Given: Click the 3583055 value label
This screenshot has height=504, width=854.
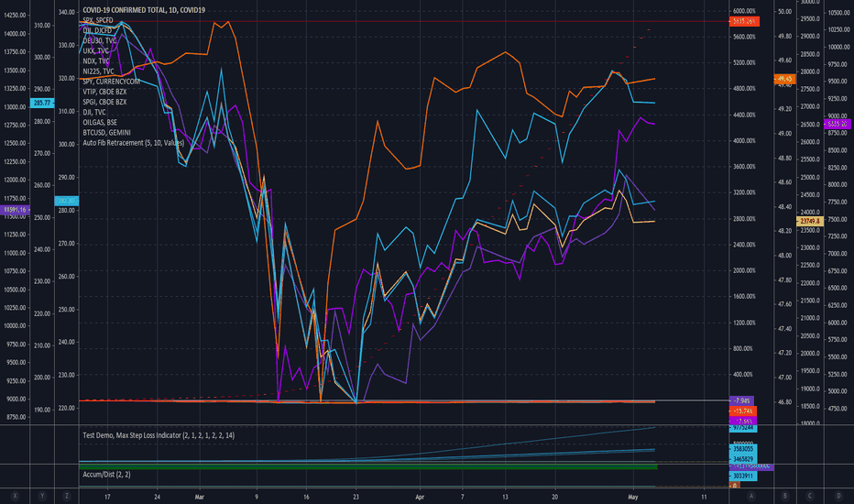Looking at the screenshot, I should pyautogui.click(x=743, y=449).
